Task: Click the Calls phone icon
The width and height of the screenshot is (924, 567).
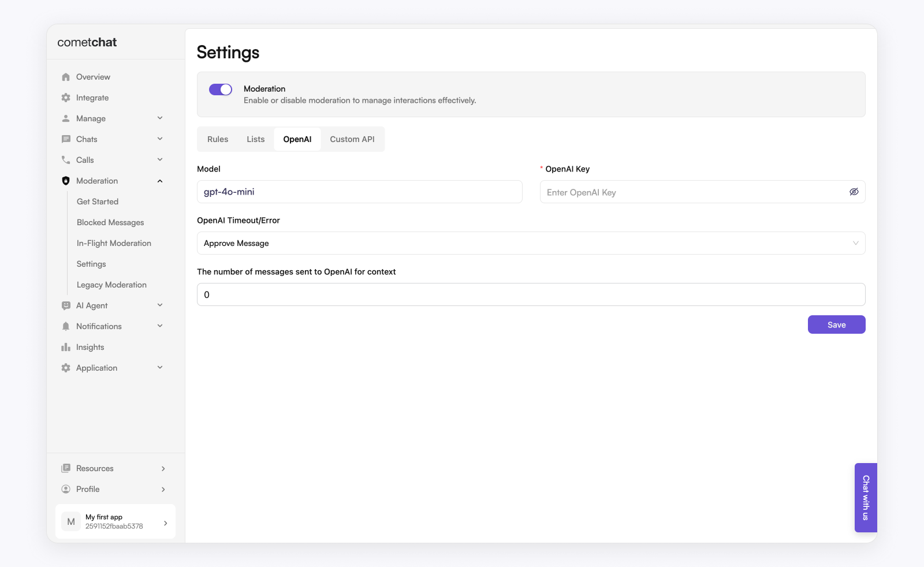Action: pyautogui.click(x=66, y=160)
